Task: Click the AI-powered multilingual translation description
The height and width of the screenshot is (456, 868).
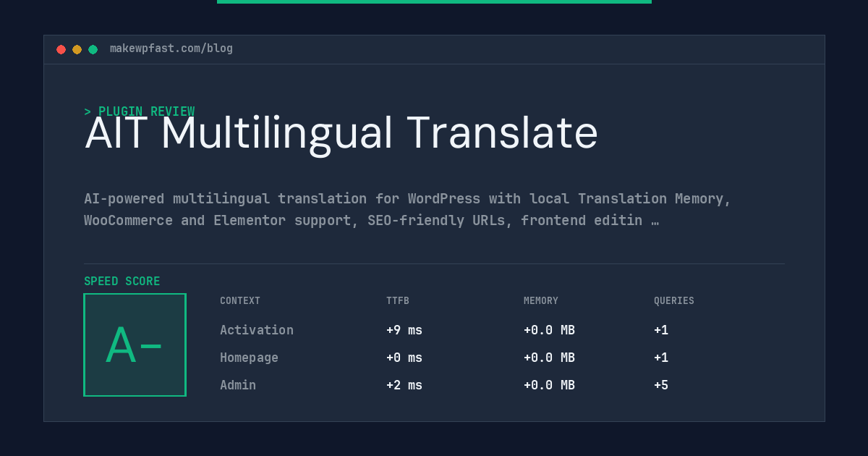Action: (407, 209)
